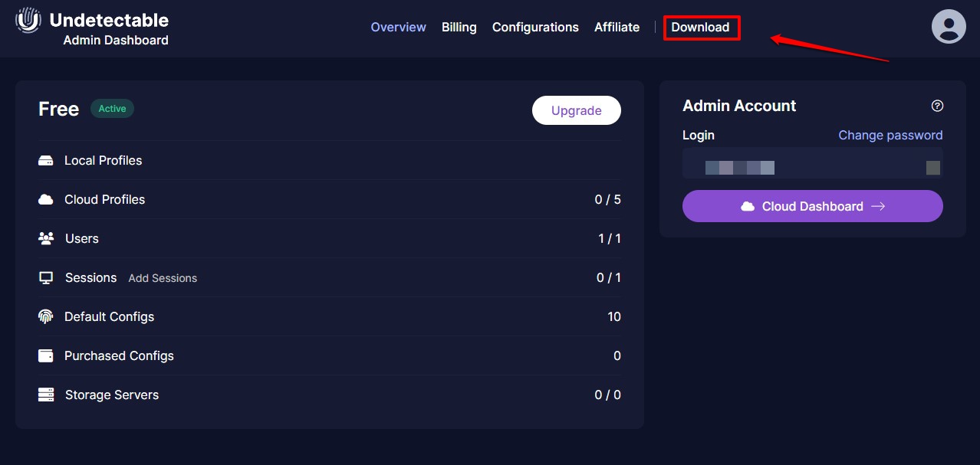Click the Default Configs label
The height and width of the screenshot is (465, 980).
(110, 316)
